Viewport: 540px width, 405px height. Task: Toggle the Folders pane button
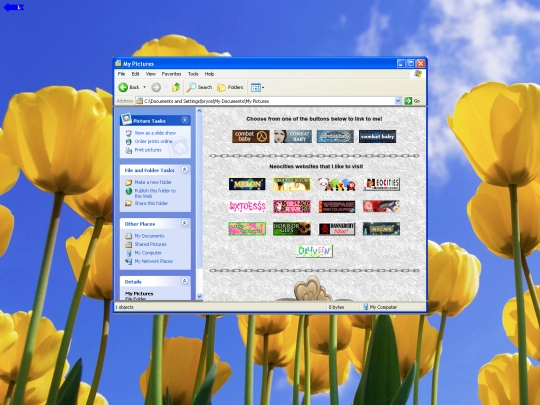230,87
